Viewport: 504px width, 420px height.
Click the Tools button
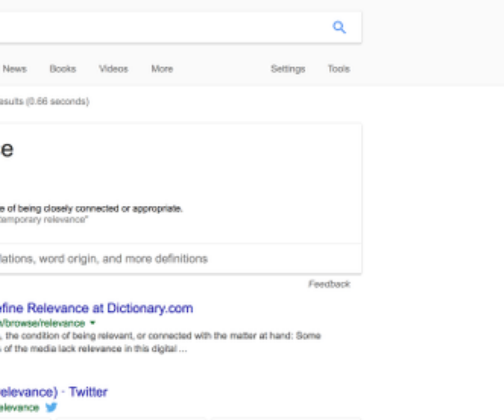click(339, 69)
